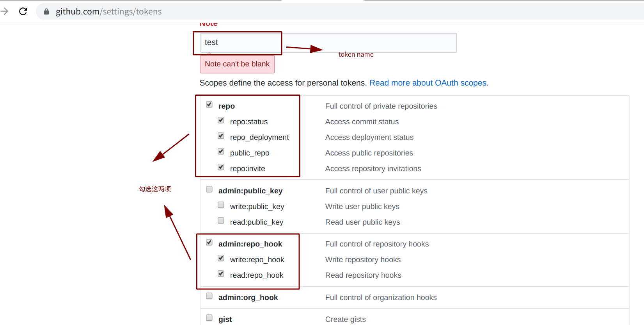
Task: Toggle the repo_deployment checkbox
Action: pyautogui.click(x=221, y=136)
